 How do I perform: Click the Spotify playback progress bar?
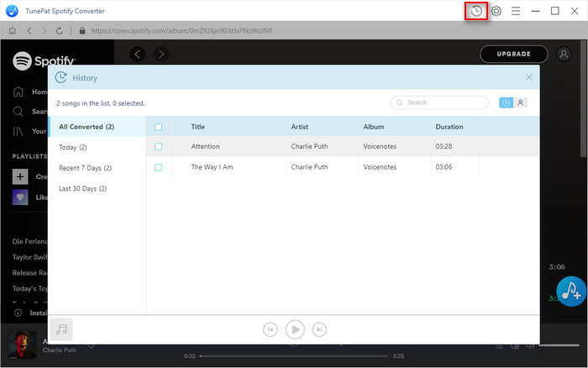tap(294, 355)
